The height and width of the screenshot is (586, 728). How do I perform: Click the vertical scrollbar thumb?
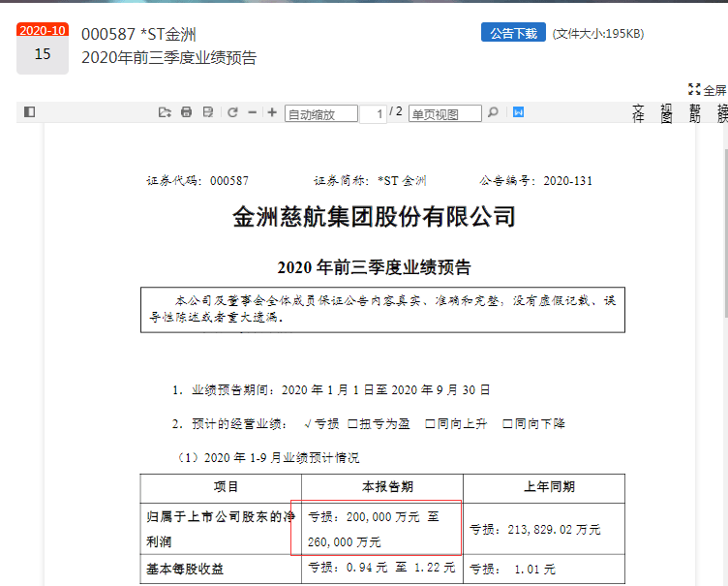(725, 232)
